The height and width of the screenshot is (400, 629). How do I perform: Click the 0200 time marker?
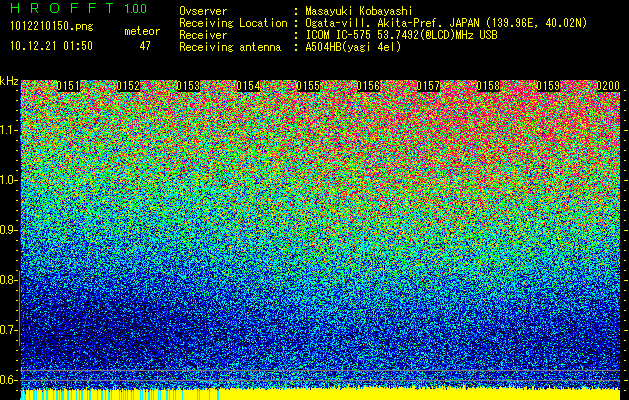pyautogui.click(x=608, y=86)
